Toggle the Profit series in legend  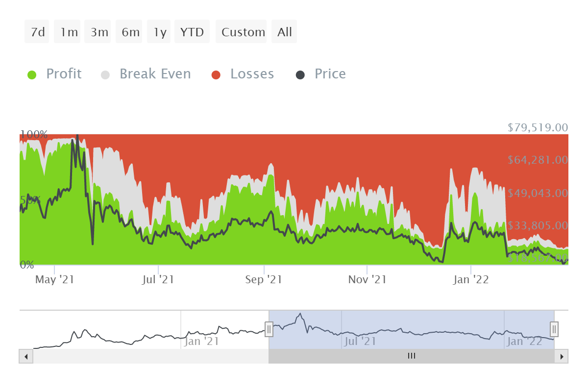(x=64, y=74)
